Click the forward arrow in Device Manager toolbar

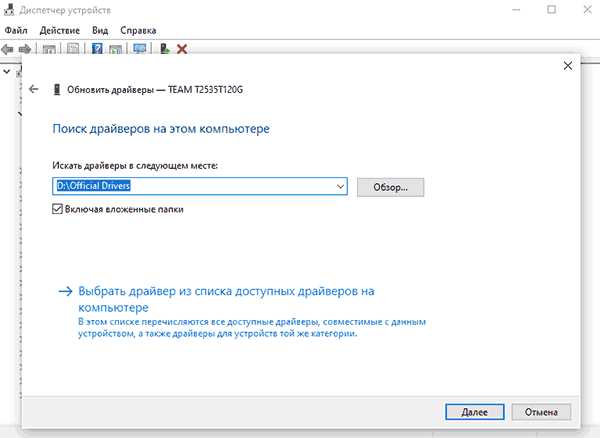[25, 49]
